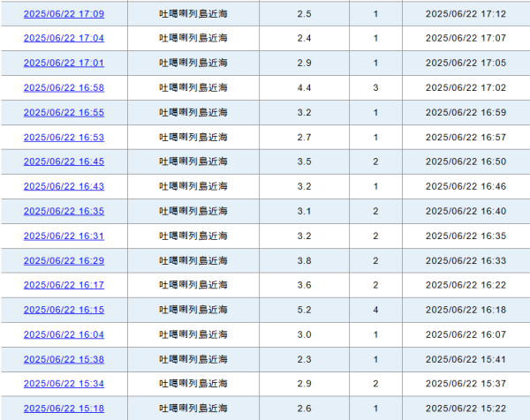Click the announcement time 2025/06/22 17:02

coord(466,87)
